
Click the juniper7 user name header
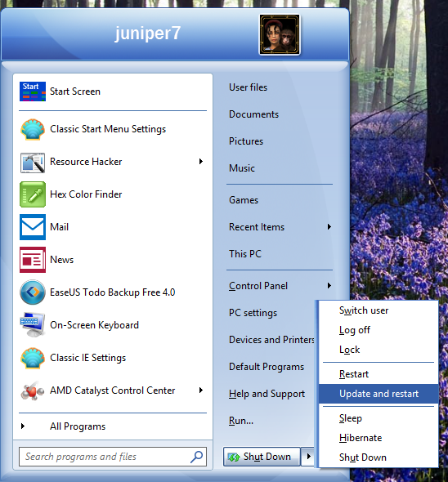tap(148, 33)
